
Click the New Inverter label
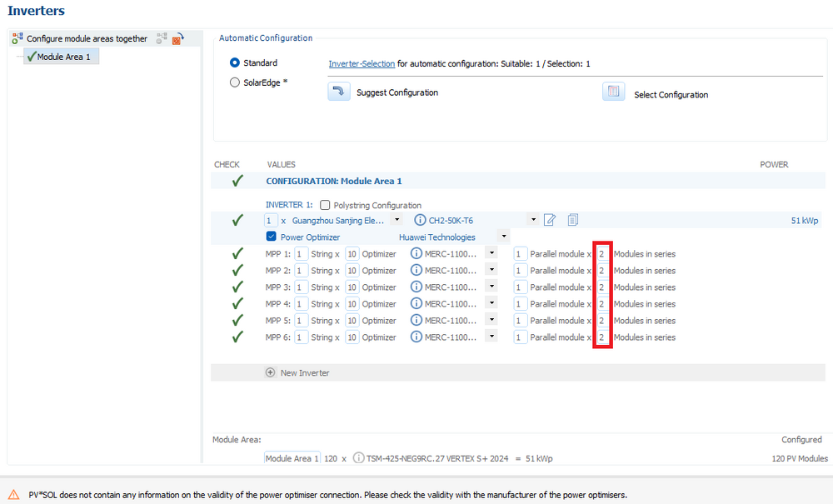(305, 373)
